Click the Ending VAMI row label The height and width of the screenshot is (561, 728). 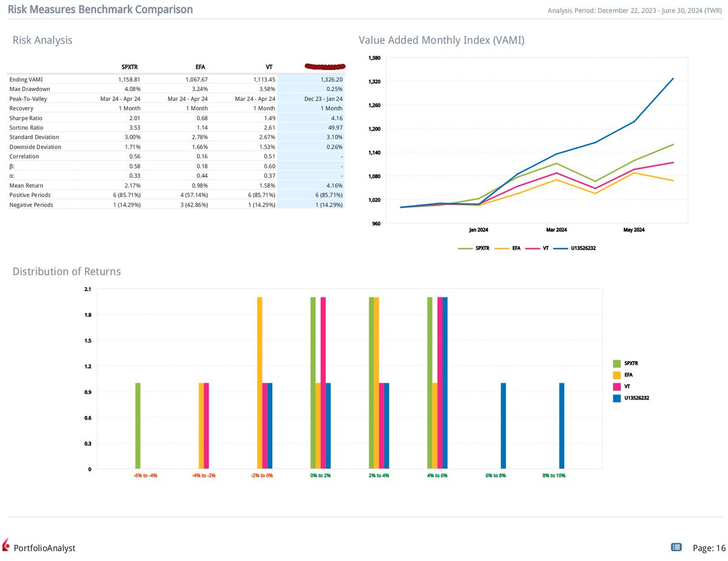[26, 79]
